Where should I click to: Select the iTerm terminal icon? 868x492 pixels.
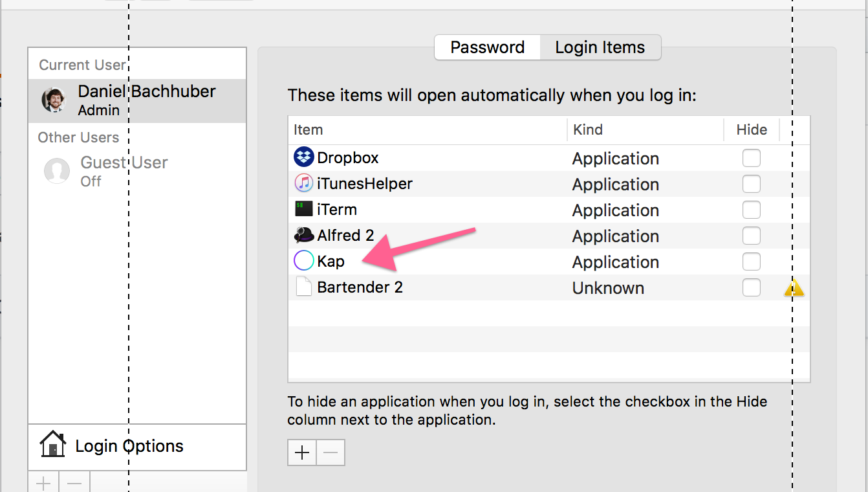click(x=304, y=209)
